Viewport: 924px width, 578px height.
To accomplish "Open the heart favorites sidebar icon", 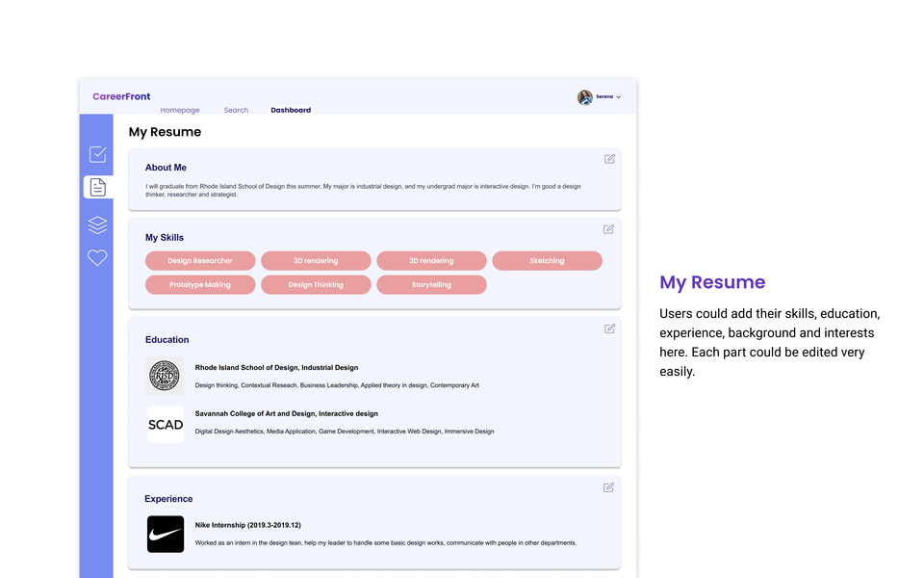I will coord(97,258).
